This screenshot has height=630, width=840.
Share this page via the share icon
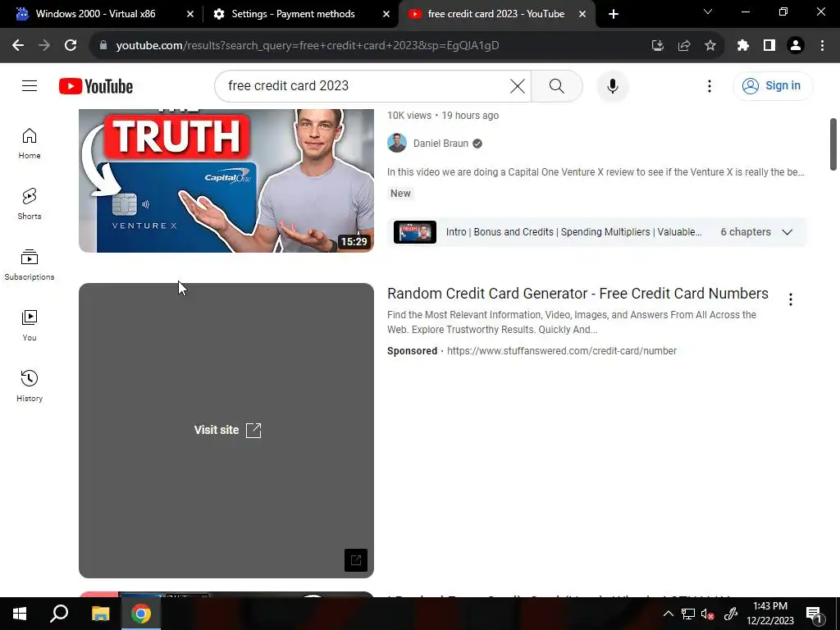(684, 46)
